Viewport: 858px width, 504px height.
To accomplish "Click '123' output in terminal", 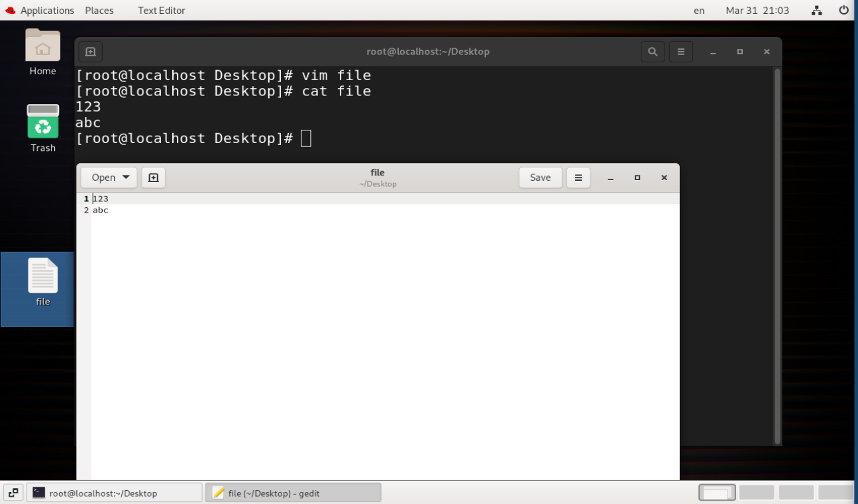I will pos(88,107).
